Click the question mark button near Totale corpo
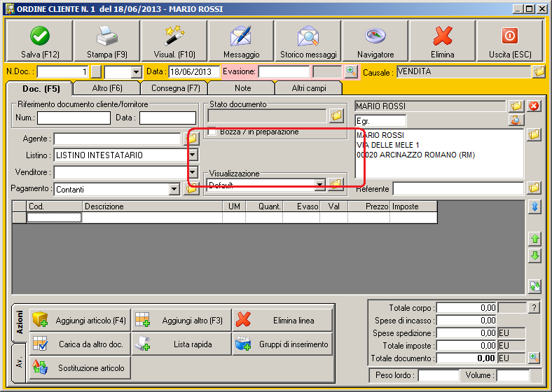This screenshot has width=552, height=392. pos(534,308)
